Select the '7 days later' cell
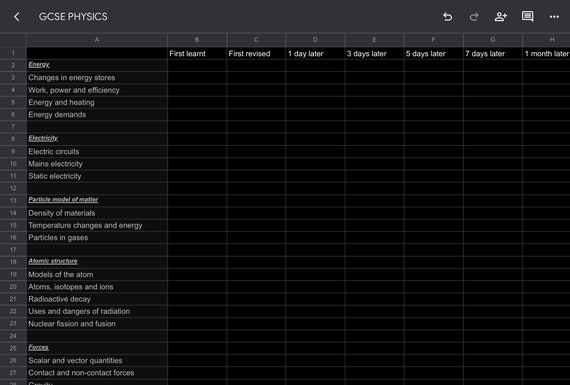This screenshot has width=570, height=385. (493, 53)
